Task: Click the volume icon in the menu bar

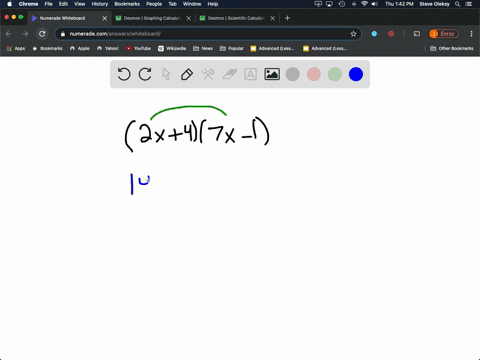Action: [375, 4]
